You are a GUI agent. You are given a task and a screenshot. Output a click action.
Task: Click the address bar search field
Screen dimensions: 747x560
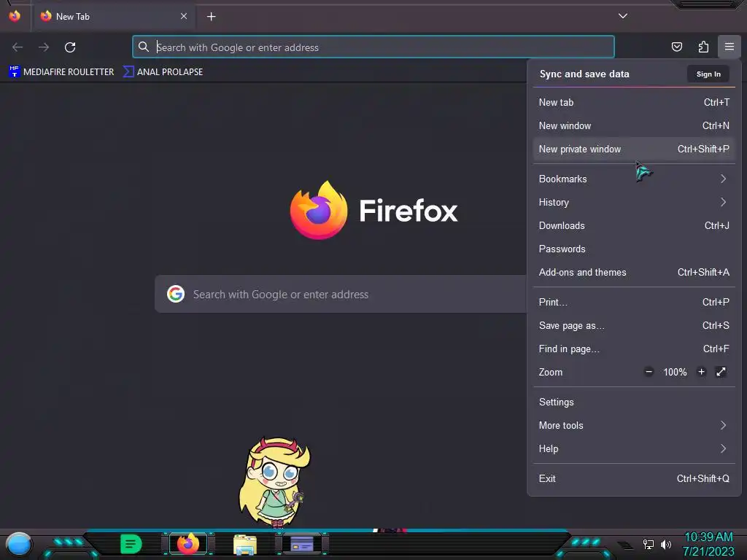373,47
